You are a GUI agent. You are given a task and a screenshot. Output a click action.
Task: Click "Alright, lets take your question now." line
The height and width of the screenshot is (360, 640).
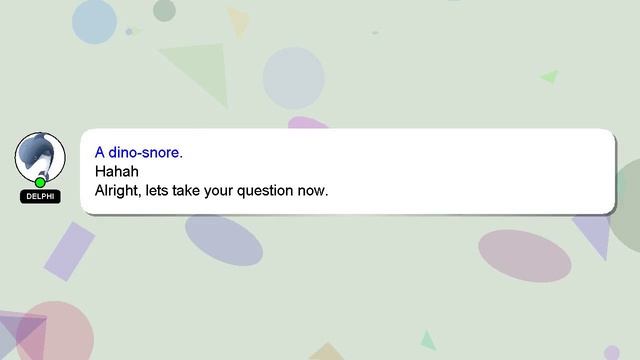click(211, 190)
